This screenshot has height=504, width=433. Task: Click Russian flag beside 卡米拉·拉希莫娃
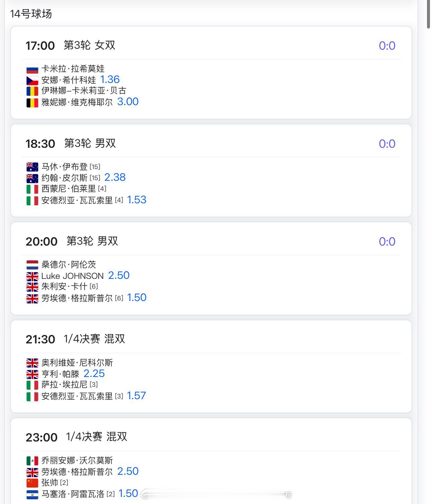tap(32, 70)
